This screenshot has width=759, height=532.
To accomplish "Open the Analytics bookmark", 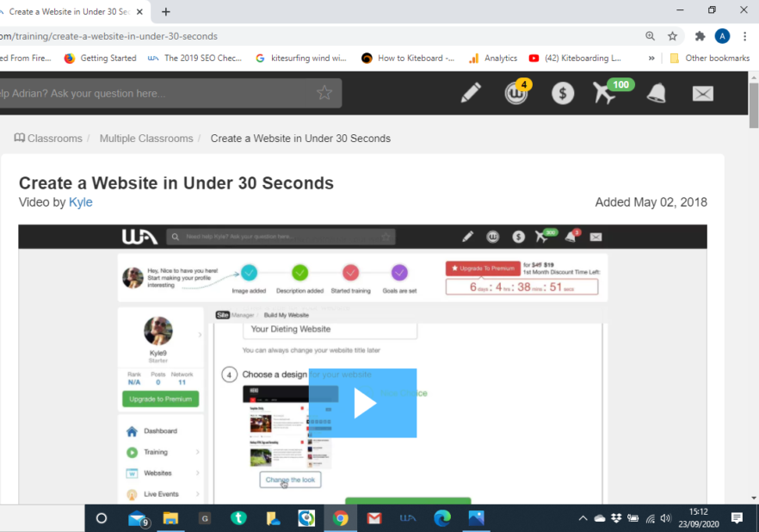I will [x=493, y=58].
